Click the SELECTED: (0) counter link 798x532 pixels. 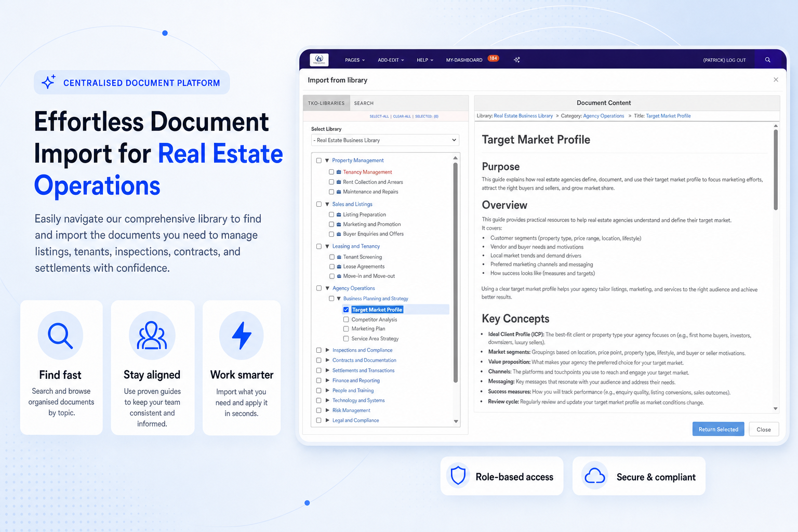(x=427, y=116)
